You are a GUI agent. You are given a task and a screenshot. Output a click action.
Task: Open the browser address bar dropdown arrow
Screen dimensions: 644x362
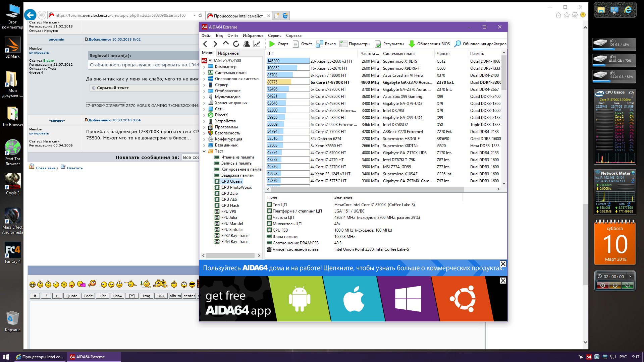(195, 15)
